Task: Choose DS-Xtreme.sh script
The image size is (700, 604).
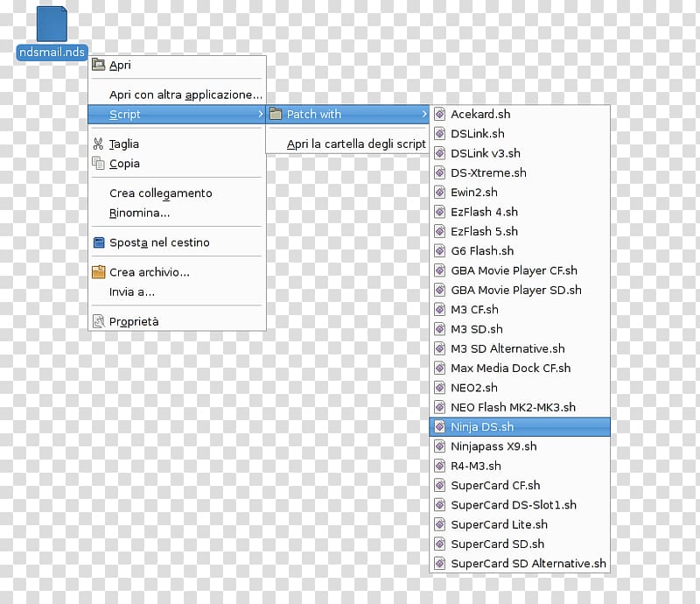Action: pos(520,173)
